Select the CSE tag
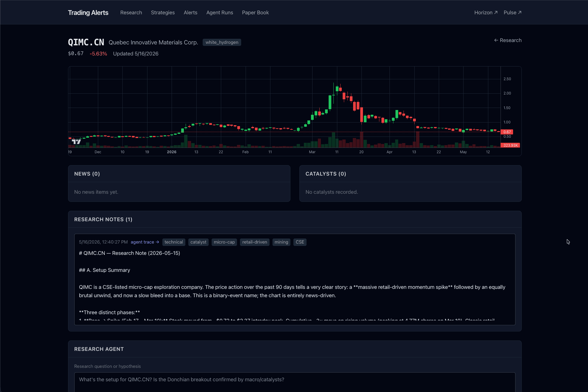588x392 pixels. click(300, 242)
